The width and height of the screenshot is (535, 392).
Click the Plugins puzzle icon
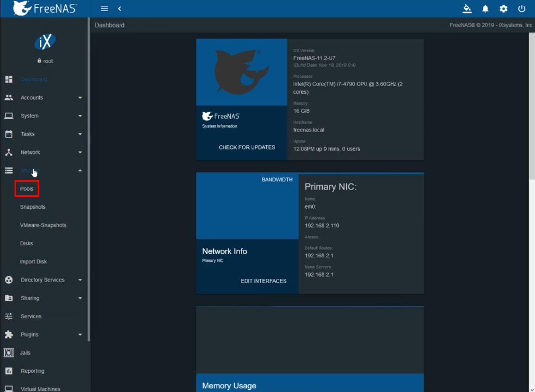tap(9, 335)
